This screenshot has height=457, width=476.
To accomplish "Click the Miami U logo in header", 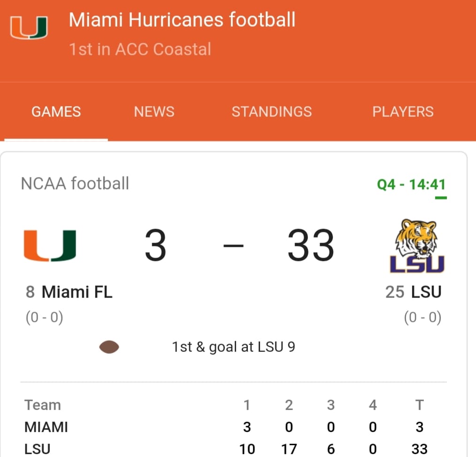I will coord(29,28).
